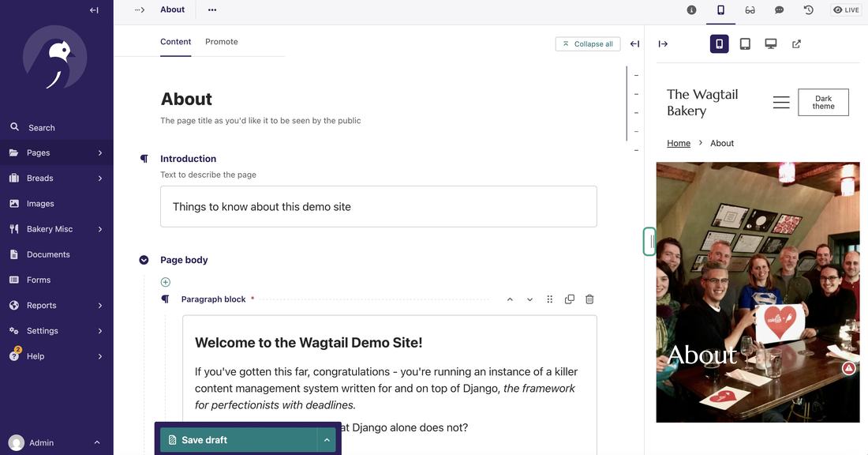Click the About breadcrumb link
Viewport: 868px width, 455px height.
pyautogui.click(x=172, y=9)
